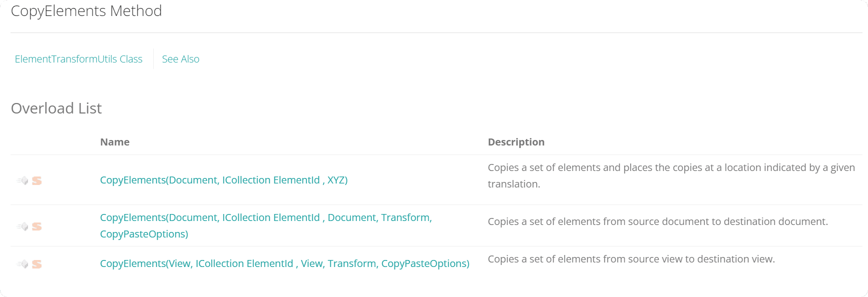Click static S icon in the View overload row

[37, 264]
